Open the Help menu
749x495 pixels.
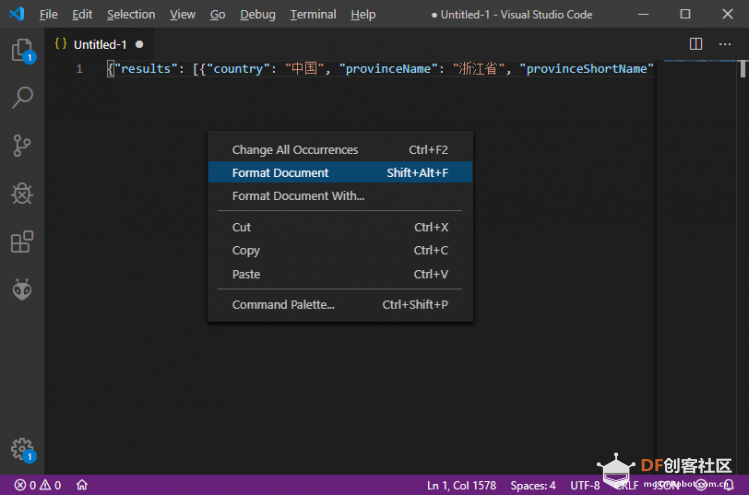click(x=363, y=14)
